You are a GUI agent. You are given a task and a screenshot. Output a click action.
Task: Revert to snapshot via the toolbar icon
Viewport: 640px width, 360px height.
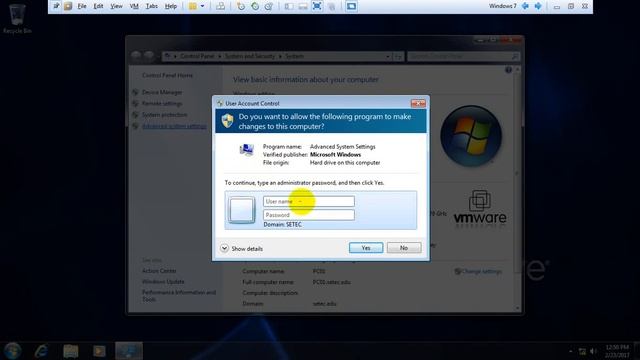(255, 6)
